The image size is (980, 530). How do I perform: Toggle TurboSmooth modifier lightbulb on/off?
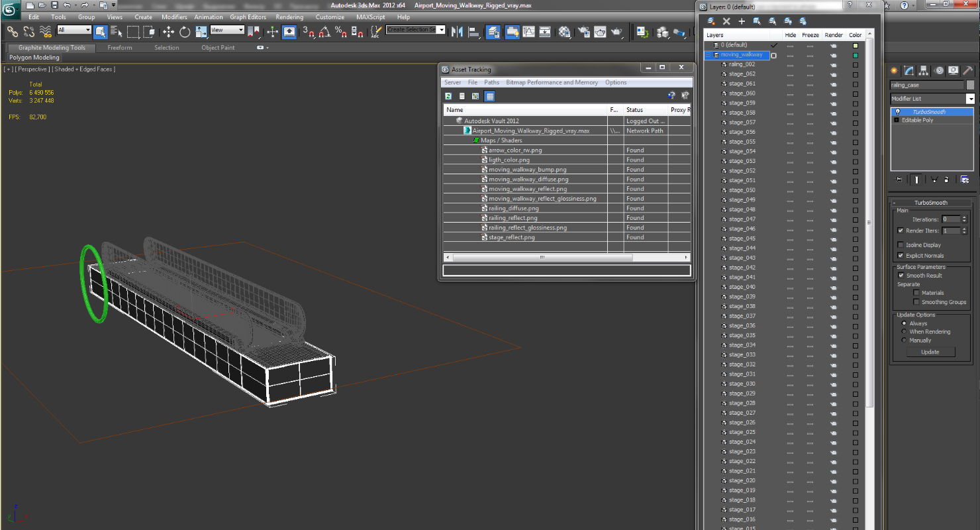click(x=898, y=112)
